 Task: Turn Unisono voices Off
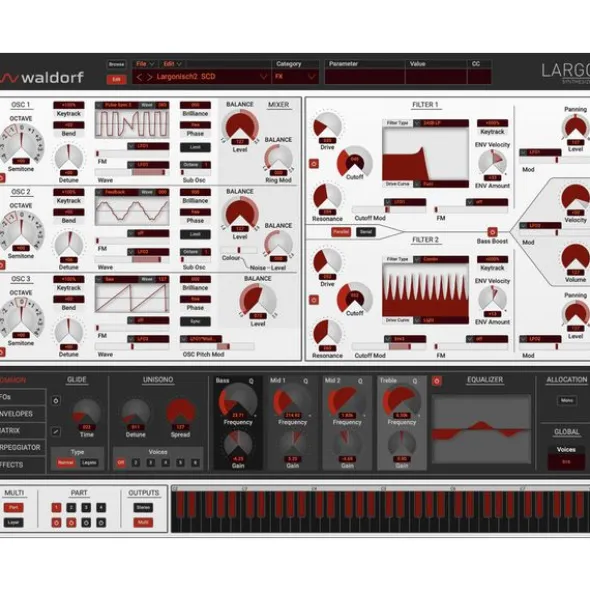[x=121, y=462]
